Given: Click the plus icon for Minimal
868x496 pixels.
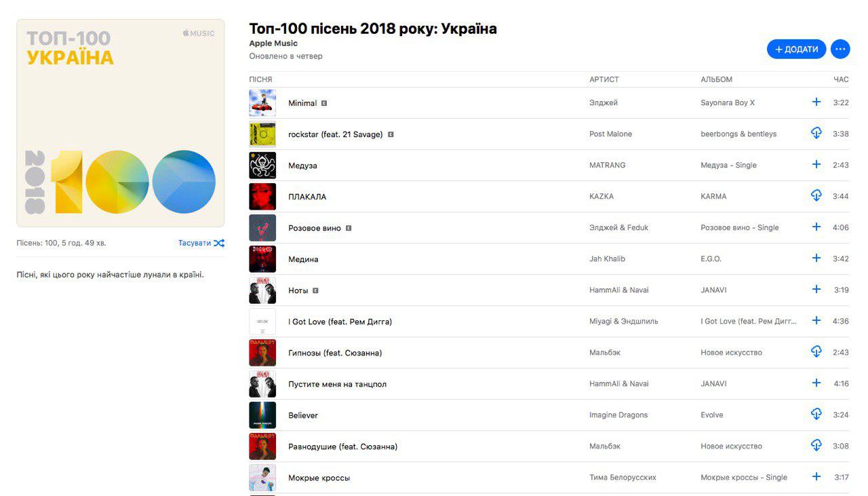Looking at the screenshot, I should (816, 102).
